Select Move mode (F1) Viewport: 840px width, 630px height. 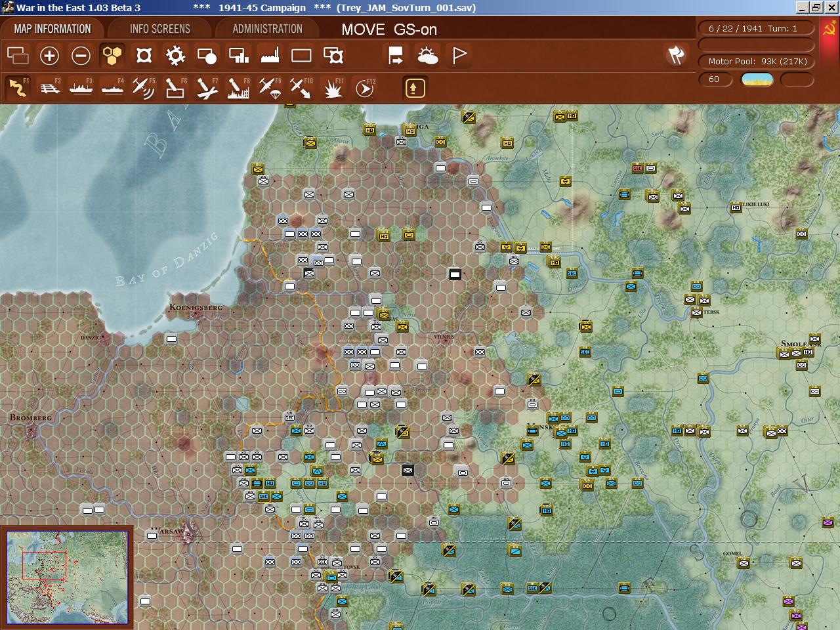[18, 88]
